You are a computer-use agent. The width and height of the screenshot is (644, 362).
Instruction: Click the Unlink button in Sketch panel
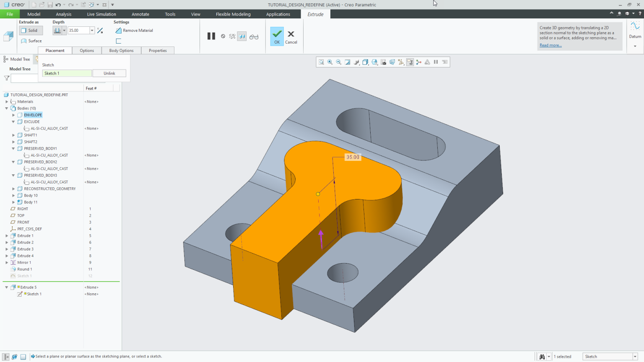click(109, 73)
